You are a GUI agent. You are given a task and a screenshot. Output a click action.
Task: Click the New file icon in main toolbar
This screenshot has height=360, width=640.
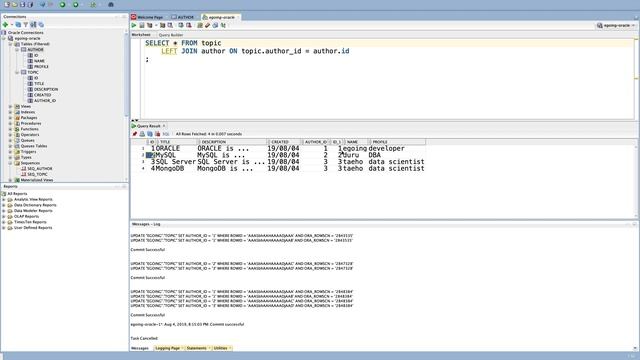[7, 4]
